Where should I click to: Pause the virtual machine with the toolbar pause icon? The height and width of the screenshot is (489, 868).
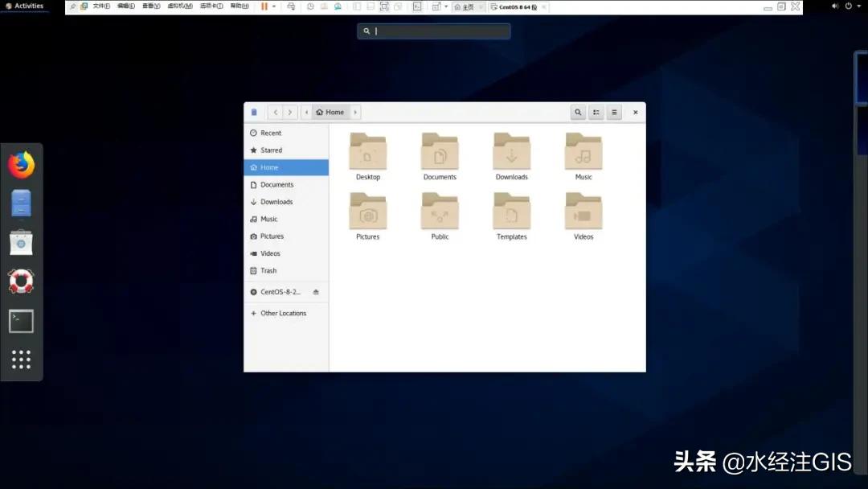[265, 6]
